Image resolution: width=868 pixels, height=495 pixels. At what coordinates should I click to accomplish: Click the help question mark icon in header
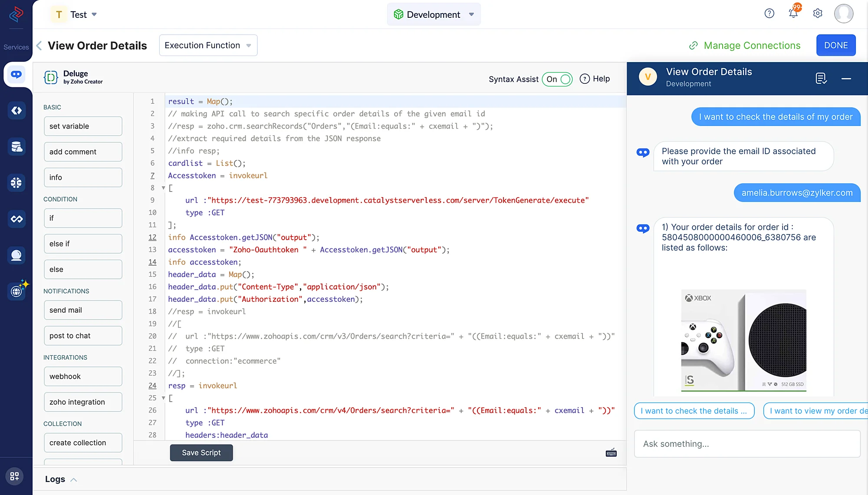click(769, 13)
